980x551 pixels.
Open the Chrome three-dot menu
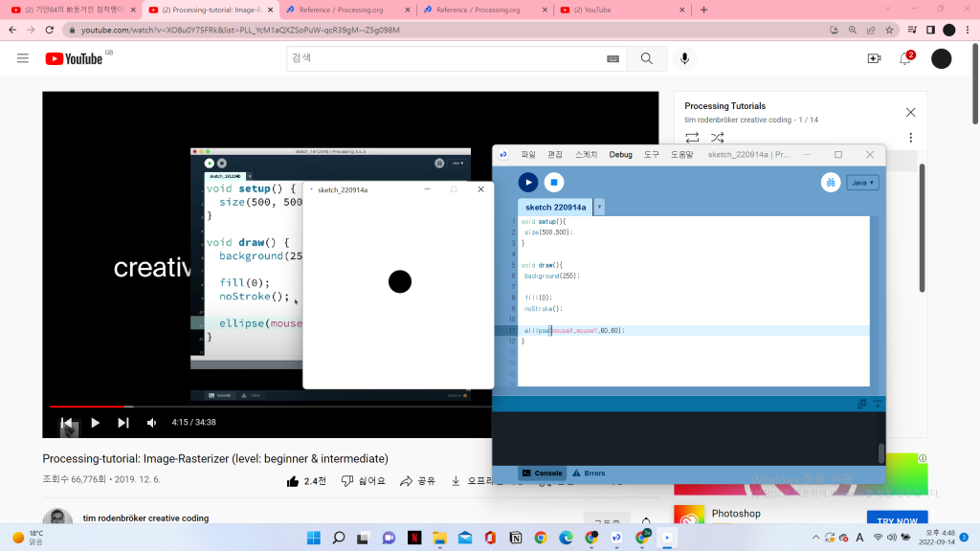click(968, 30)
